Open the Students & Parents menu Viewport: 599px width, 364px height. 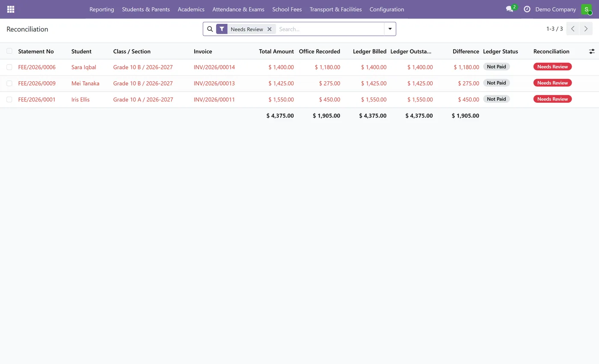(x=146, y=9)
